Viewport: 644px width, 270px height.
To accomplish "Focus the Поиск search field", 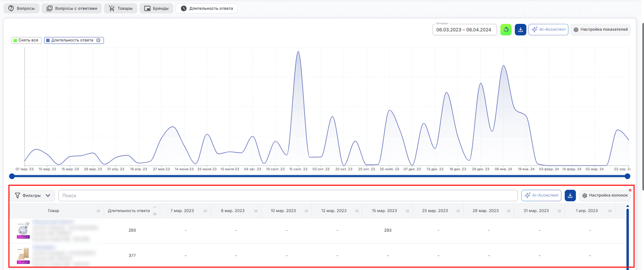I will 288,195.
